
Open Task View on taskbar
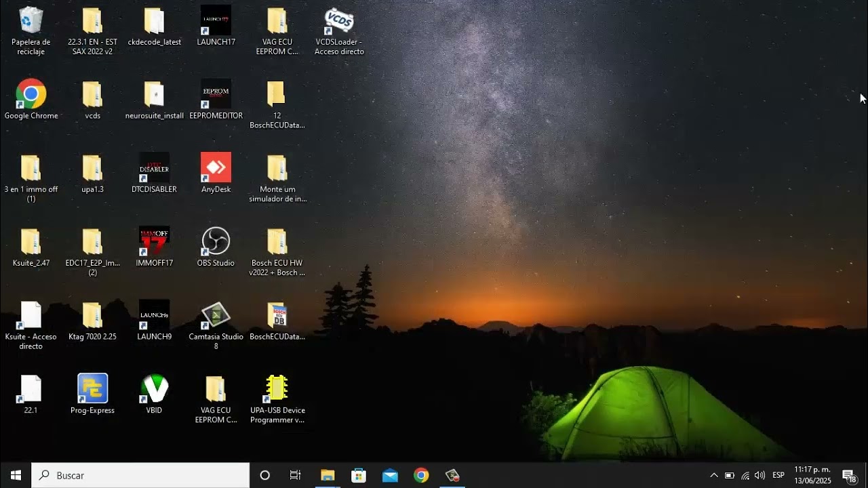(296, 475)
